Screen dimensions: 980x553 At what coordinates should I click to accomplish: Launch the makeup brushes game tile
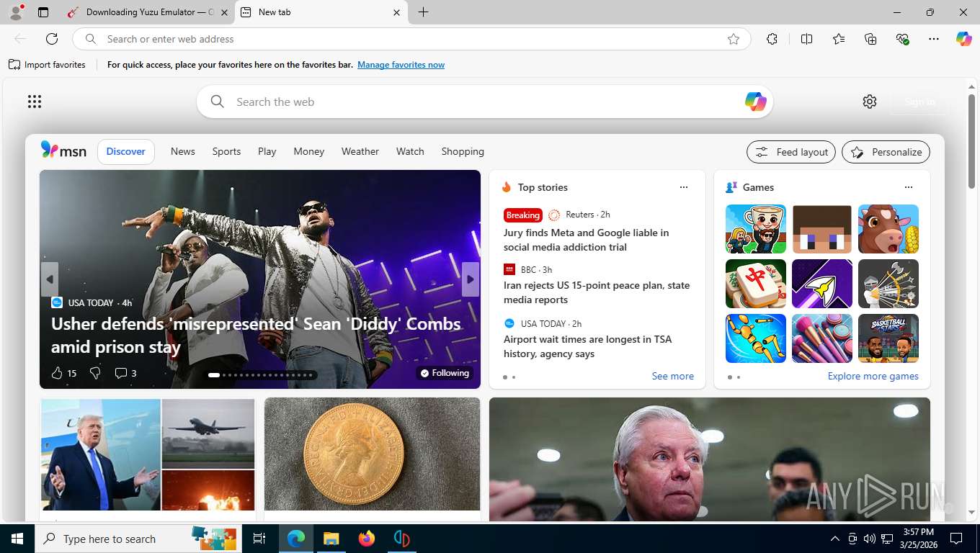tap(822, 338)
